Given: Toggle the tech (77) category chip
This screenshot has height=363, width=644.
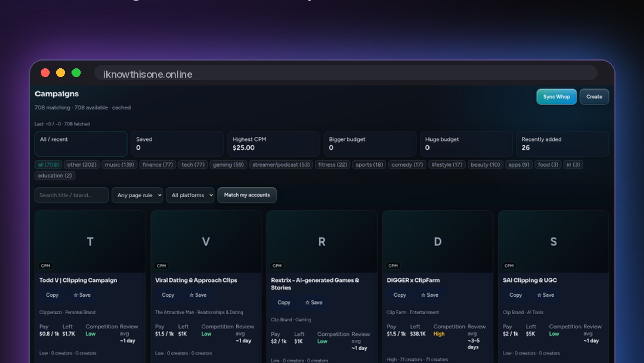Looking at the screenshot, I should click(x=193, y=165).
